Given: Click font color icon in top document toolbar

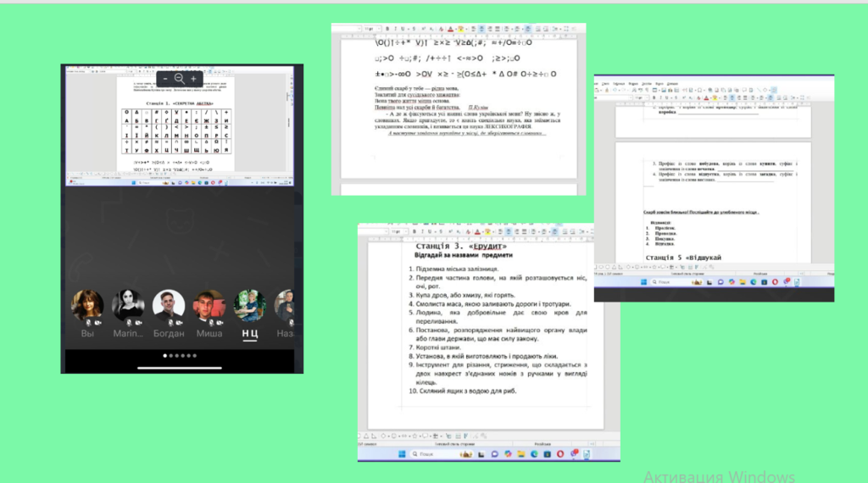Looking at the screenshot, I should click(450, 29).
